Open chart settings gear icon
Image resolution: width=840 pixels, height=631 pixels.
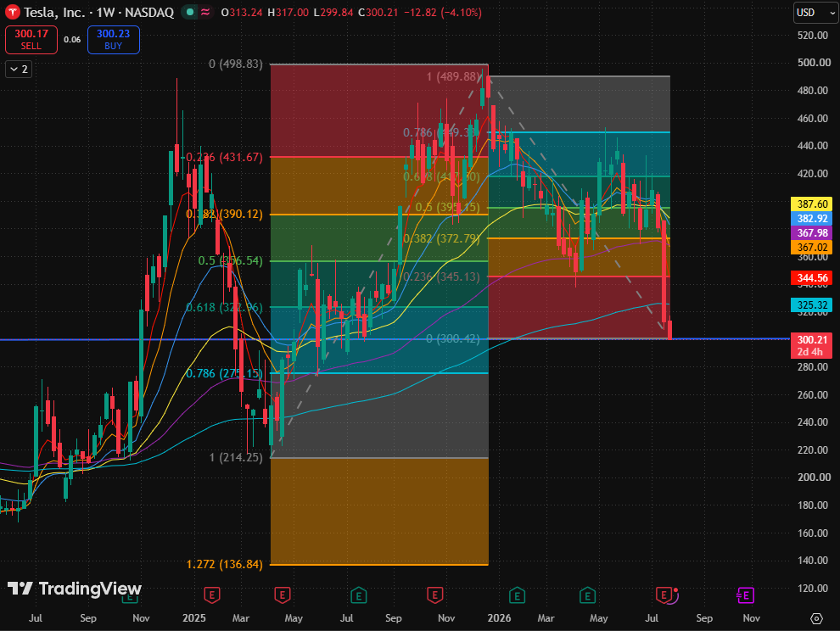pos(816,618)
